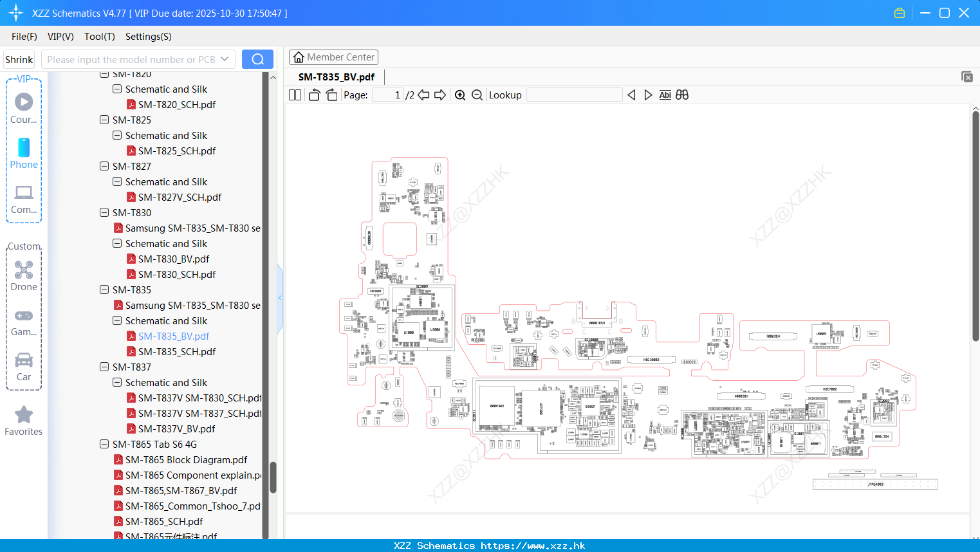Click the yellow VIP icon in title bar
This screenshot has height=552, width=980.
900,13
